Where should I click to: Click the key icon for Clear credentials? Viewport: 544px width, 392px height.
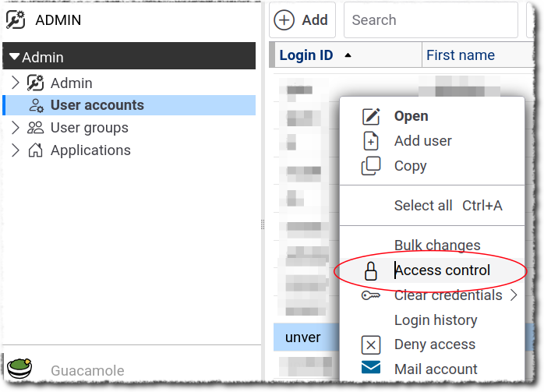point(372,295)
